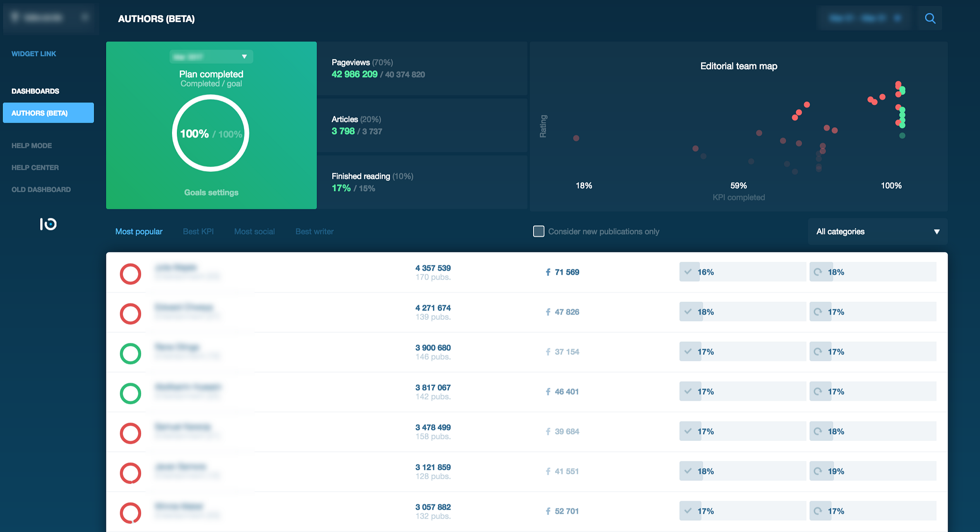Click the IO logo in the sidebar
This screenshot has width=980, height=532.
pyautogui.click(x=48, y=224)
